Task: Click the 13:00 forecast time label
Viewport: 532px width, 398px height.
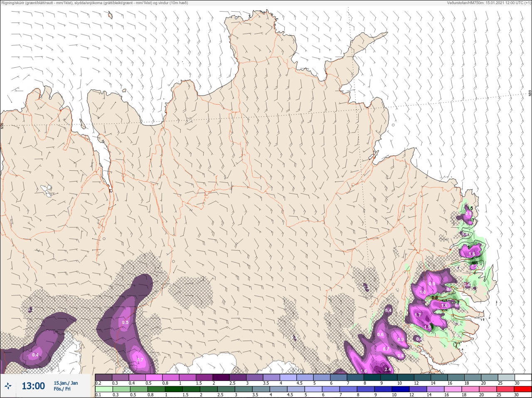Action: point(33,386)
